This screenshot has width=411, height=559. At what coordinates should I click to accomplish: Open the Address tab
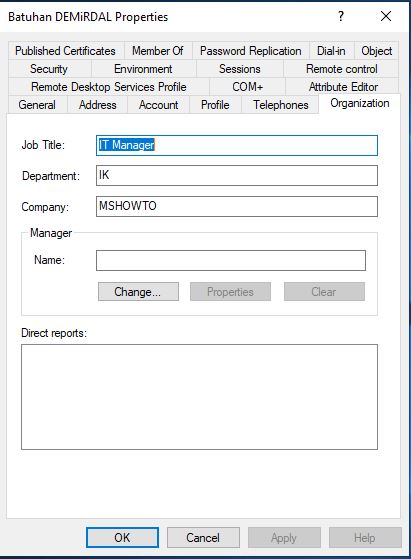[97, 105]
